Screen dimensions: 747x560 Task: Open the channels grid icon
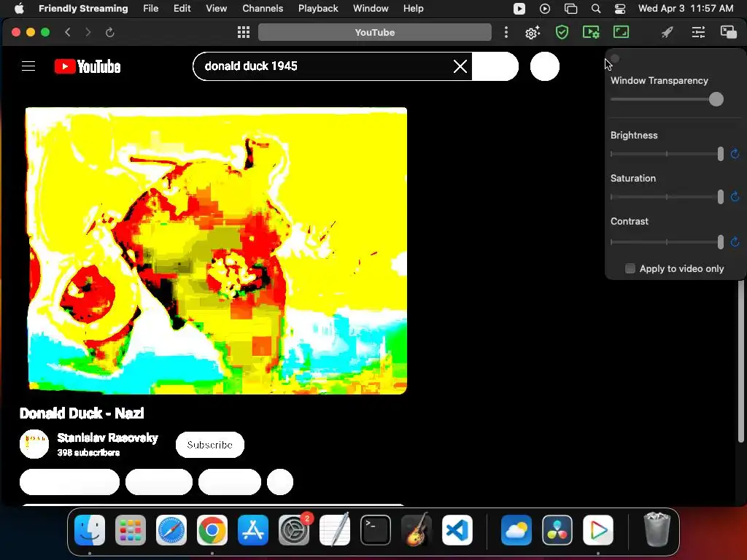click(x=244, y=32)
